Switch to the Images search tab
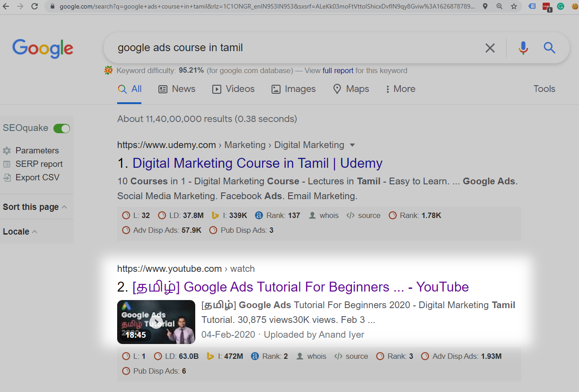This screenshot has height=392, width=579. click(294, 89)
